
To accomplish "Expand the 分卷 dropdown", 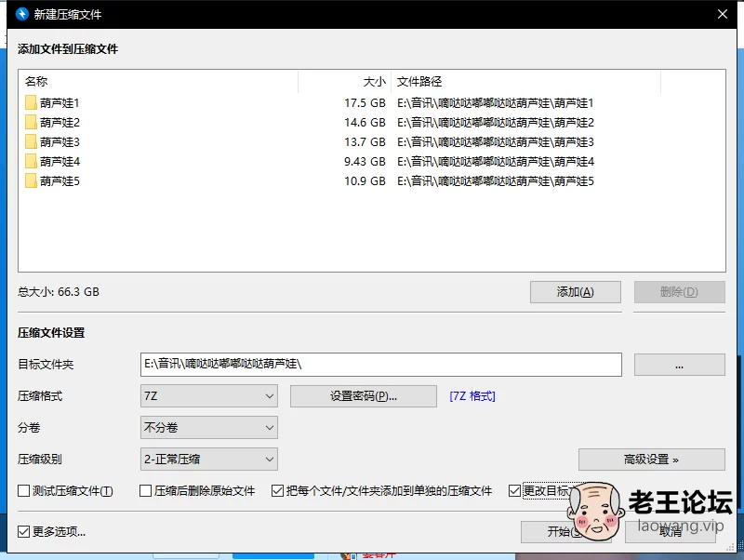I will tap(209, 428).
